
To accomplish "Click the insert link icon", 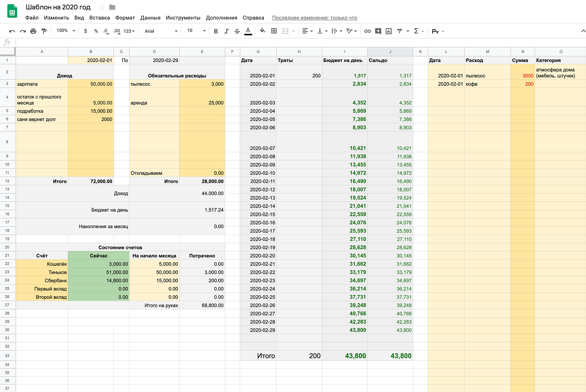I will coord(367,31).
